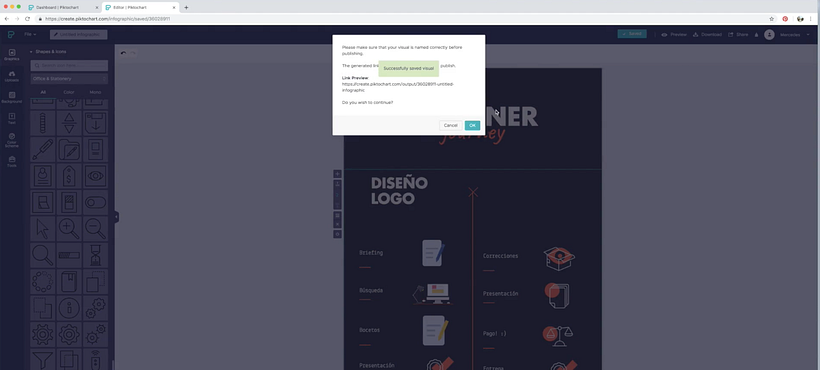Select the box-with-eye graphic beside Correcciones
The height and width of the screenshot is (370, 820).
[559, 258]
